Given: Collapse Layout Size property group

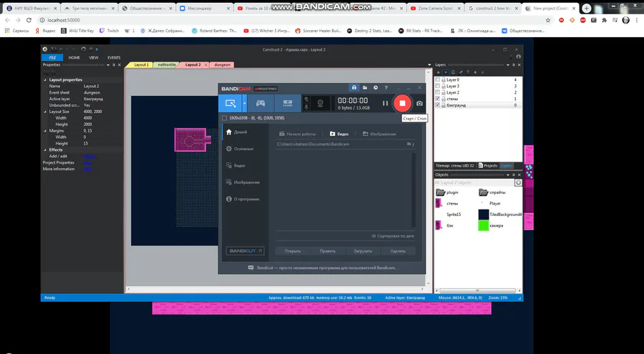Looking at the screenshot, I should pyautogui.click(x=45, y=112).
